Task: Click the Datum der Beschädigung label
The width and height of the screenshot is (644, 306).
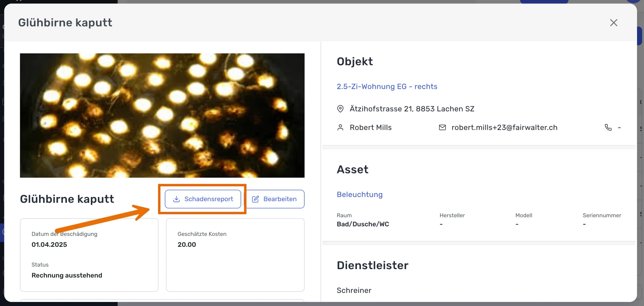Action: point(64,234)
